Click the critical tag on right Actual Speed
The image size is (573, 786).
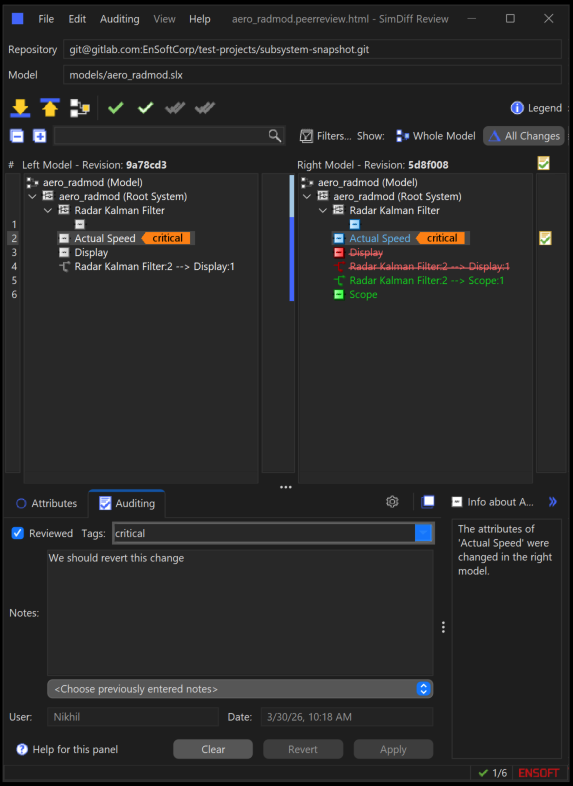point(441,238)
